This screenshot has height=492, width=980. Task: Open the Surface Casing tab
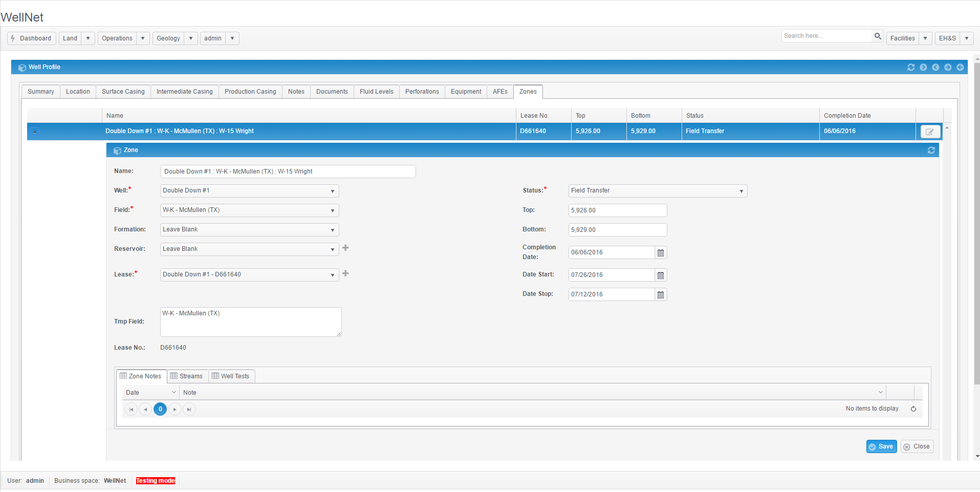tap(123, 92)
